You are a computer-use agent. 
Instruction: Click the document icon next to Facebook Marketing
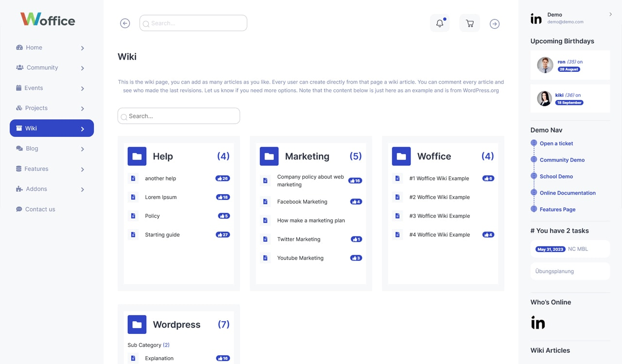[265, 201]
